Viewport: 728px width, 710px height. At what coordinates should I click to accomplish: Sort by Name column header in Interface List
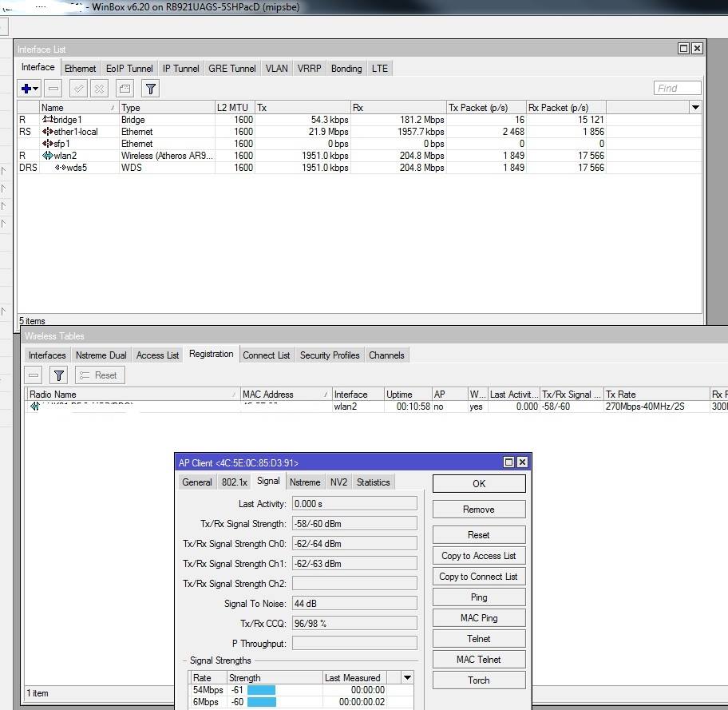click(x=79, y=107)
